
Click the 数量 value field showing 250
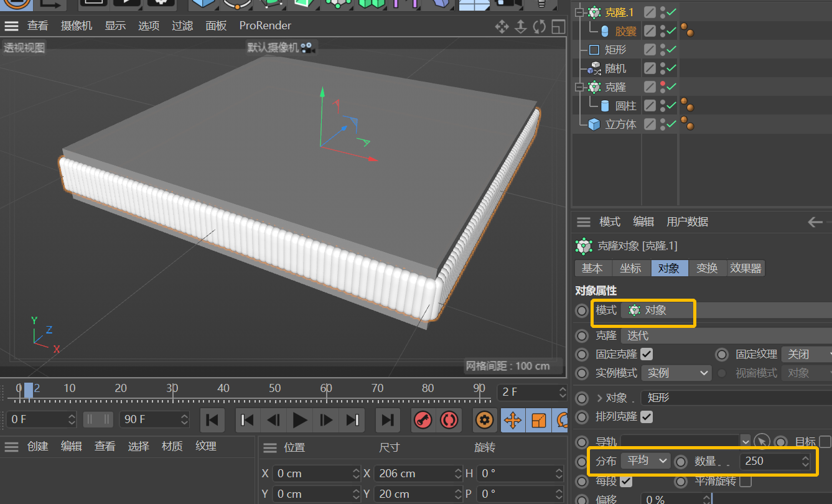[775, 461]
